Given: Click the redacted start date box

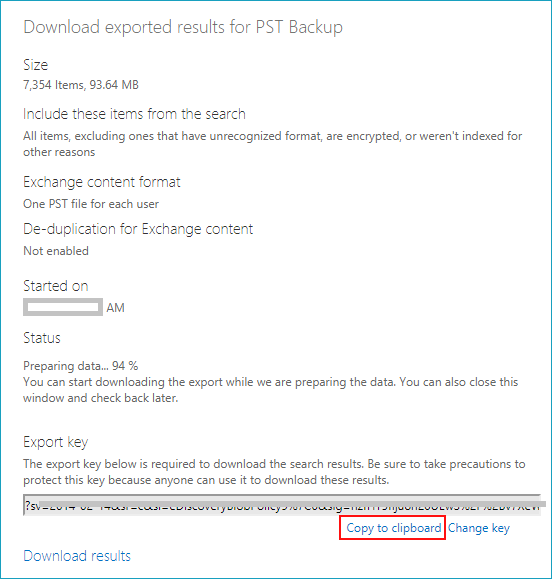Looking at the screenshot, I should click(63, 307).
